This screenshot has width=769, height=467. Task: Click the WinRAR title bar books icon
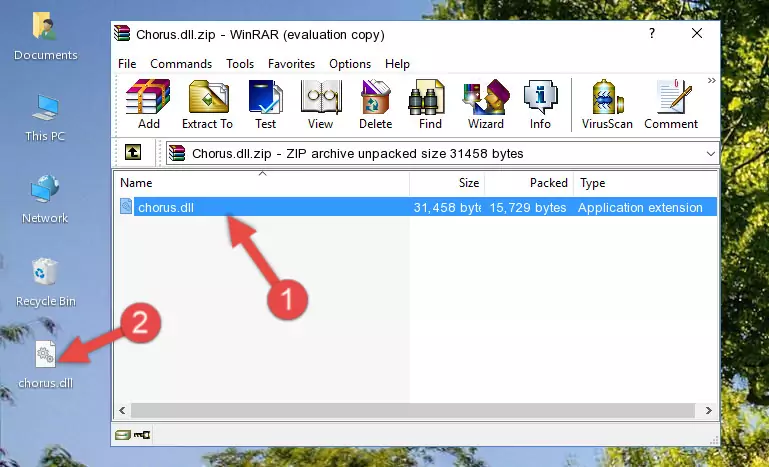click(123, 33)
